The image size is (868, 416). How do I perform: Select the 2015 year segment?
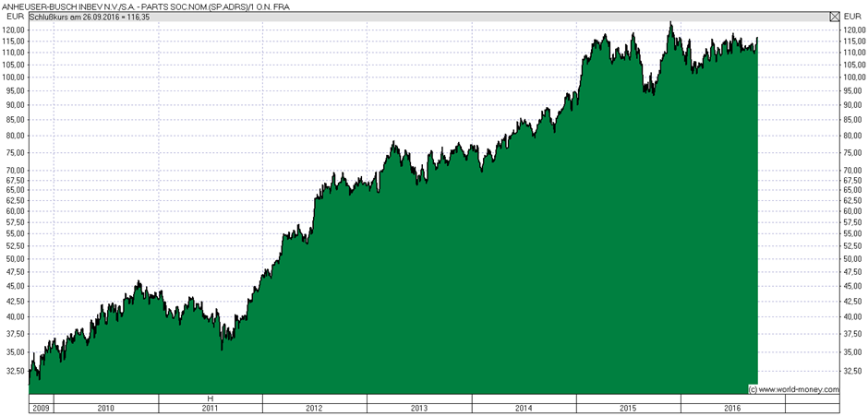(628, 409)
